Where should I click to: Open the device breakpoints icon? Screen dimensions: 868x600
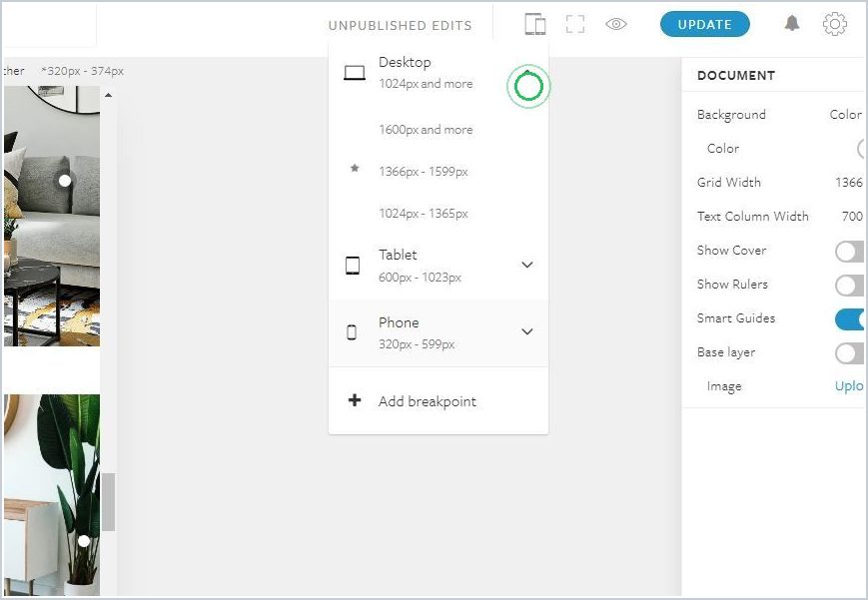tap(534, 24)
